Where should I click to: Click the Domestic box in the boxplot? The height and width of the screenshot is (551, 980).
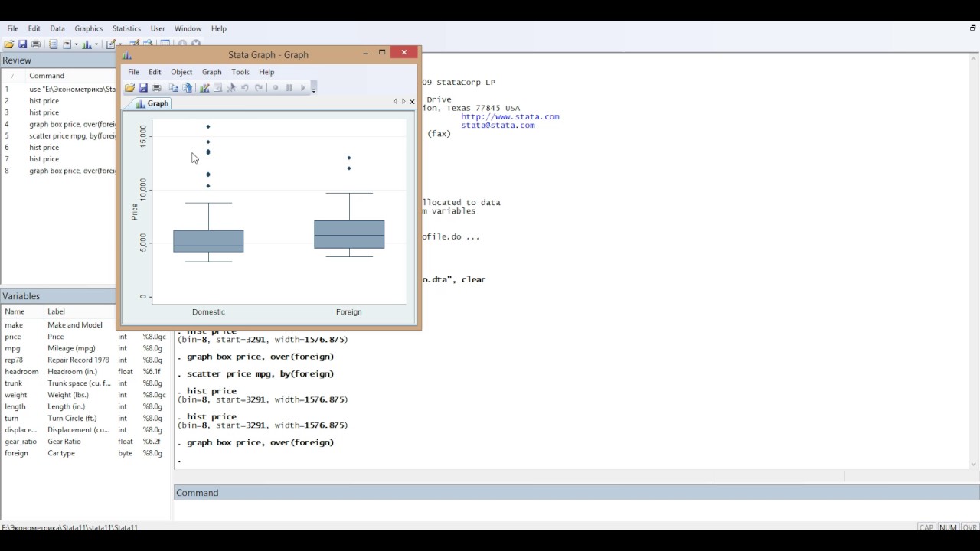pos(208,241)
